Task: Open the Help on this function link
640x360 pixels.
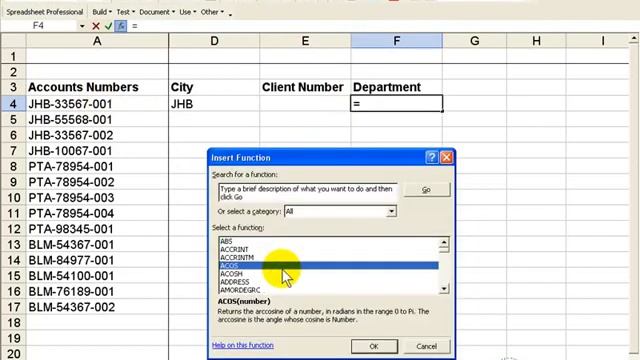Action: coord(243,345)
